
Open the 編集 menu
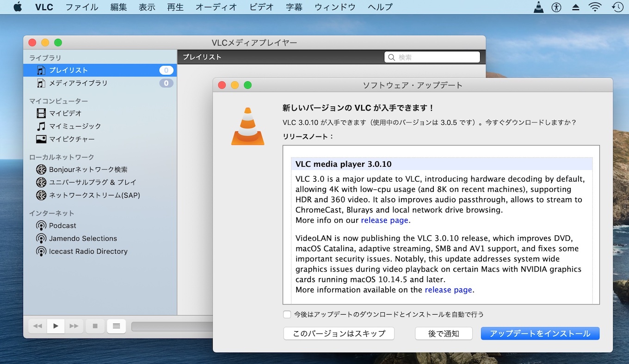tap(119, 7)
